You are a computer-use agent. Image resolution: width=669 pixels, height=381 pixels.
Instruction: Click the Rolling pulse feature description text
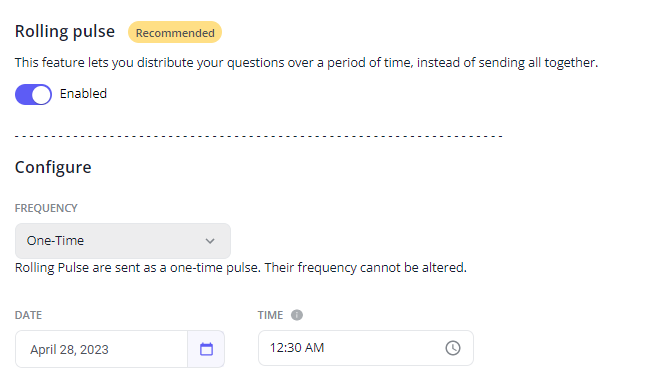[x=306, y=63]
